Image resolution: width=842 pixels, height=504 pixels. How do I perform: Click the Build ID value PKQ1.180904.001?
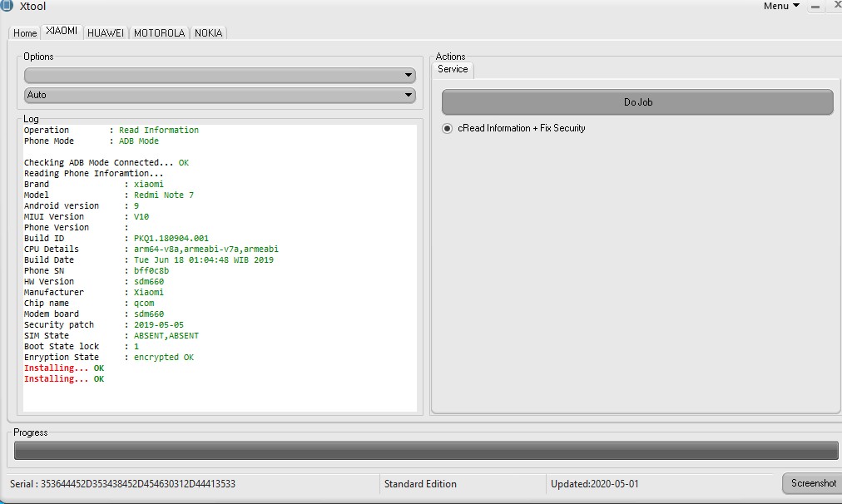coord(171,239)
